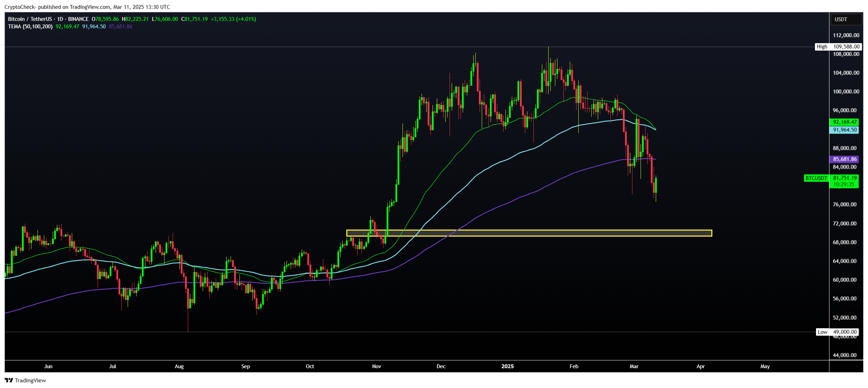868x388 pixels.
Task: Click Mar on the time axis
Action: coord(634,366)
